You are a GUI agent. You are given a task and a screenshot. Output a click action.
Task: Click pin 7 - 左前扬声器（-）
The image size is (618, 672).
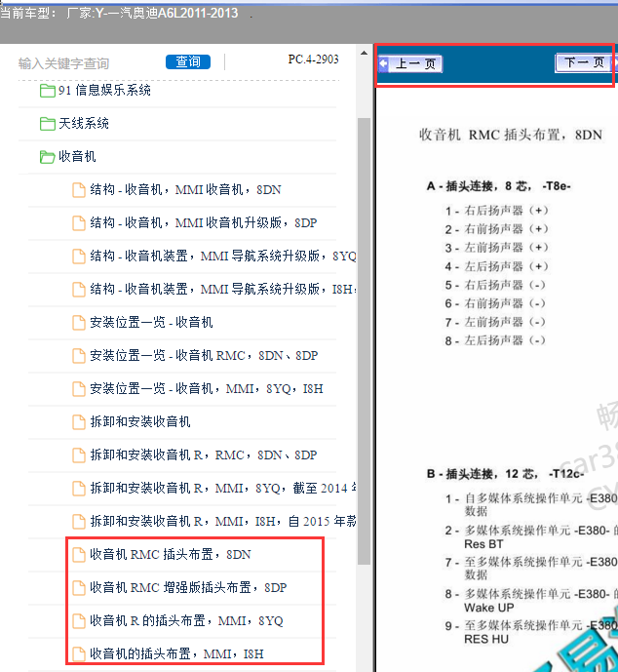(495, 322)
